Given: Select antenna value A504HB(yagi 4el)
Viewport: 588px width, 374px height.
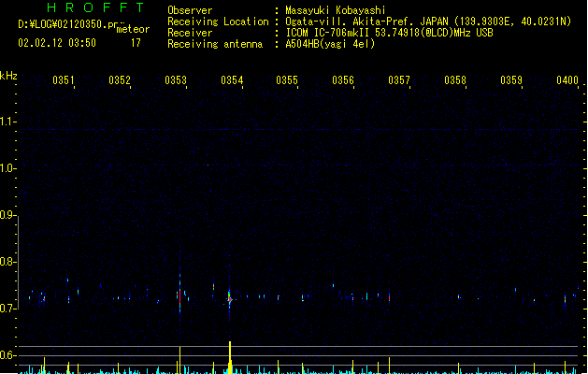Looking at the screenshot, I should coord(330,44).
